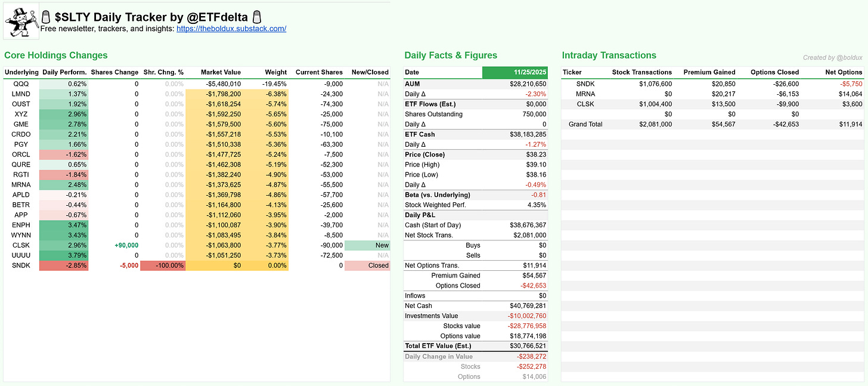
Task: Click the ORCL ticker cell
Action: click(x=21, y=155)
